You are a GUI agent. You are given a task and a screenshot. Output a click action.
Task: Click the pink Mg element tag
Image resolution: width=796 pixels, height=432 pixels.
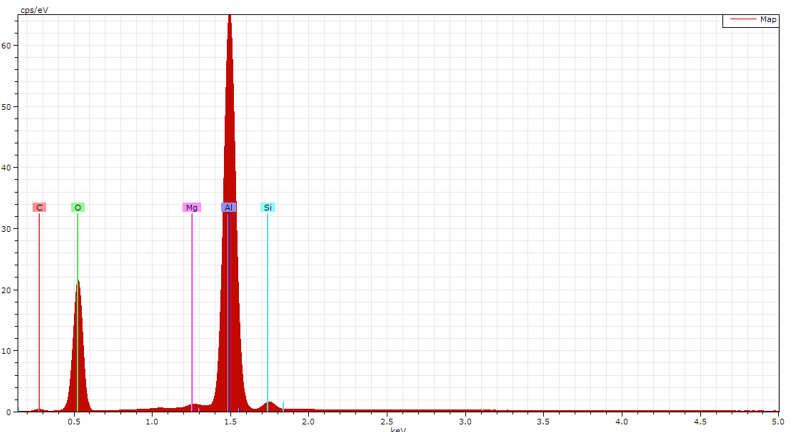(192, 208)
